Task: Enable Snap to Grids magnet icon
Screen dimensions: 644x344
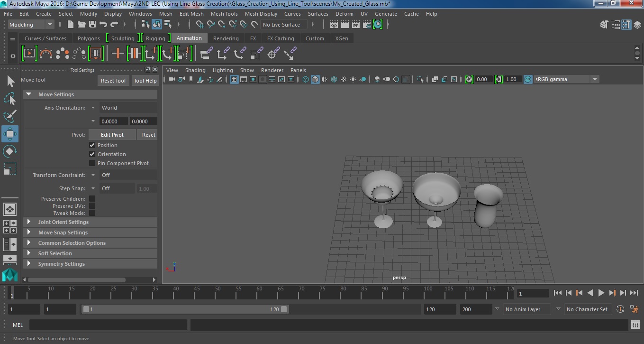Action: pos(200,24)
